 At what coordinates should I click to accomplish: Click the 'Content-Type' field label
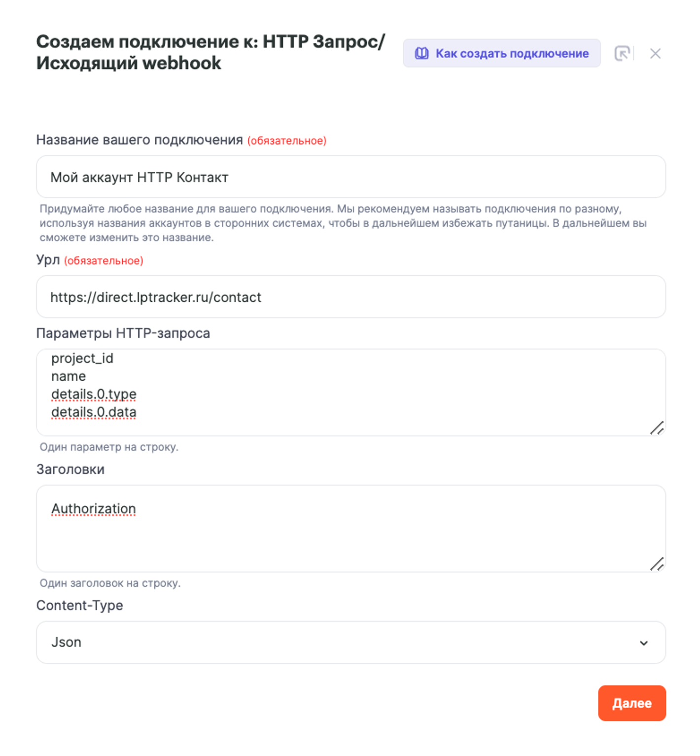click(80, 605)
